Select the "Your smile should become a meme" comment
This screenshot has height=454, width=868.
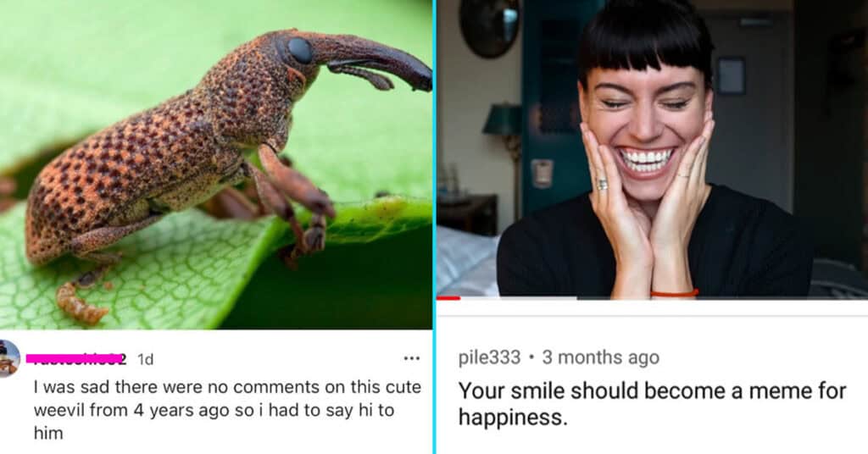[652, 404]
